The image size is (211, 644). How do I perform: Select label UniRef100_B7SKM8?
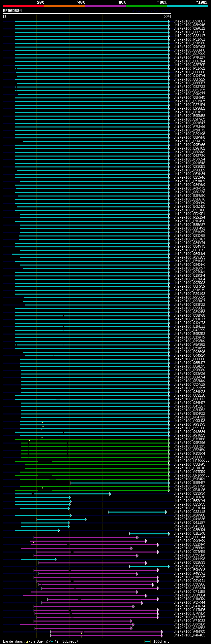(189, 439)
